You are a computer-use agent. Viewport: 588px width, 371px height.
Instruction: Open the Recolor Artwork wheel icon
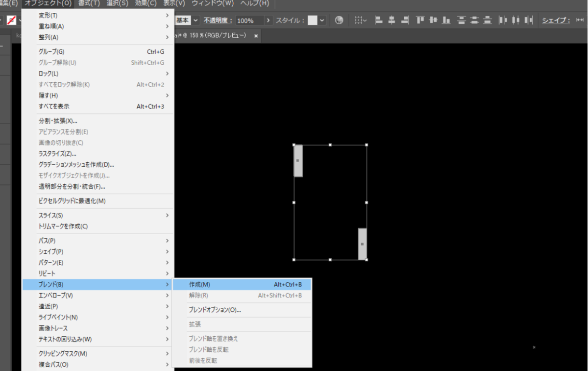point(339,20)
